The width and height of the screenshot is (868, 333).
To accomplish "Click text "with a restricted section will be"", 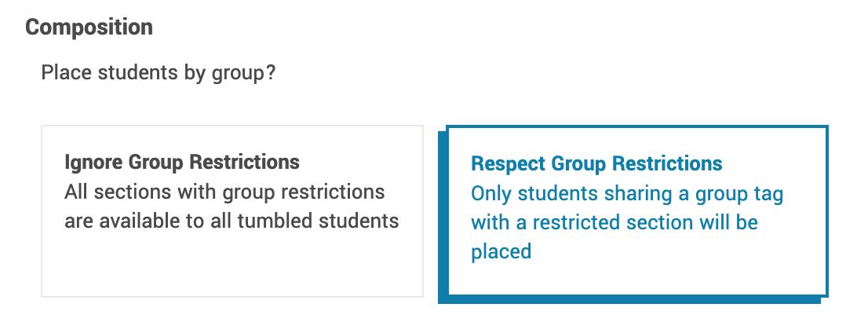I will tap(614, 222).
